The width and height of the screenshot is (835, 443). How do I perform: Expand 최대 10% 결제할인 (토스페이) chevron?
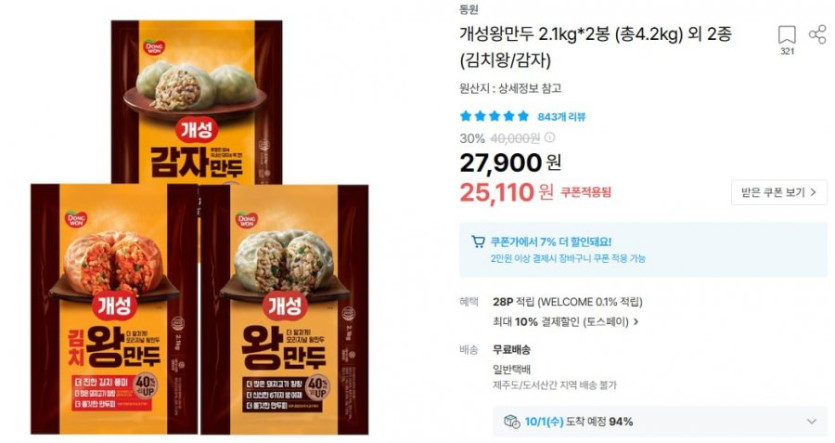pos(636,322)
